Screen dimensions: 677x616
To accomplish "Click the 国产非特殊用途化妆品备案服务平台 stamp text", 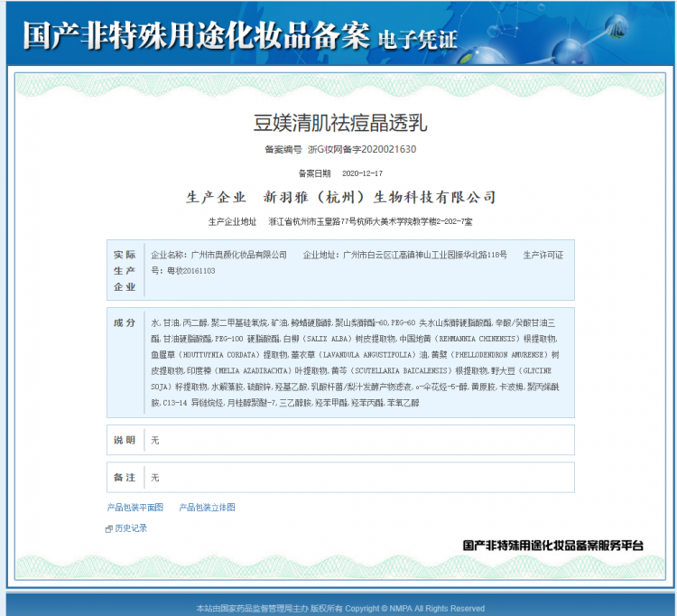I will 553,546.
